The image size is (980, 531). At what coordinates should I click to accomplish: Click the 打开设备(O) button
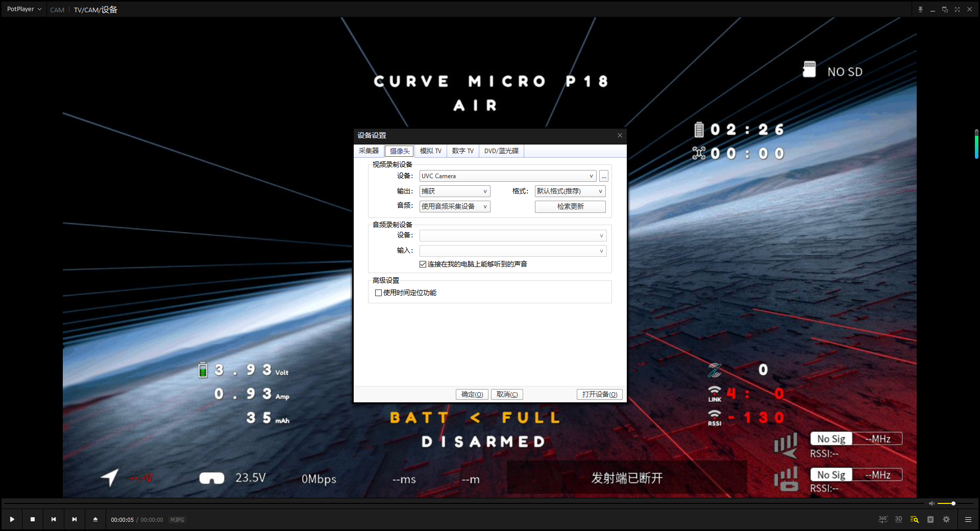click(600, 394)
